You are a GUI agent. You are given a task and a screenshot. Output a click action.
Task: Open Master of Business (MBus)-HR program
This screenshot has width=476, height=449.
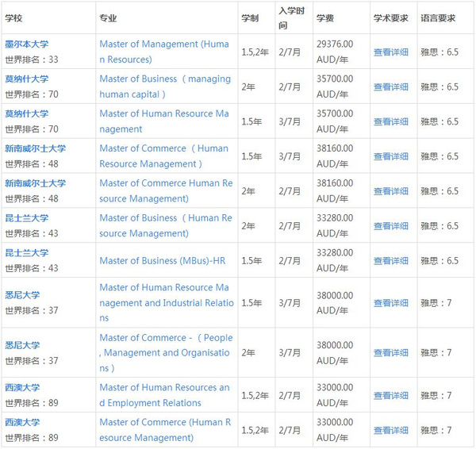(163, 261)
